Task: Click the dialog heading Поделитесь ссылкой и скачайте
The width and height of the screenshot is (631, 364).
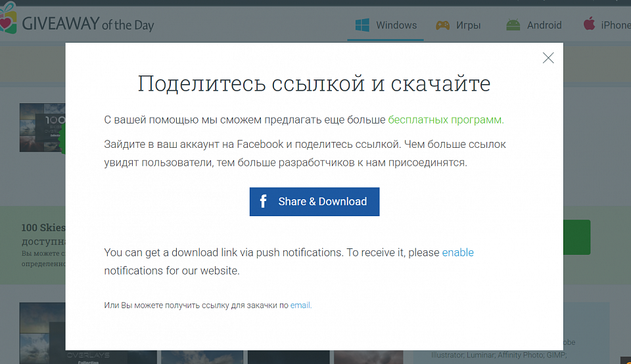Action: [x=314, y=83]
